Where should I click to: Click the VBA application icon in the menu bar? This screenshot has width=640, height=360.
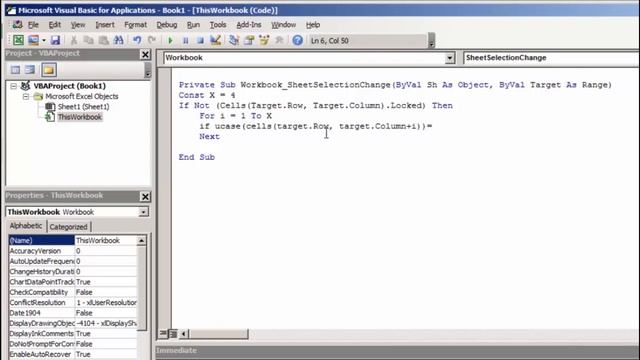(17, 24)
